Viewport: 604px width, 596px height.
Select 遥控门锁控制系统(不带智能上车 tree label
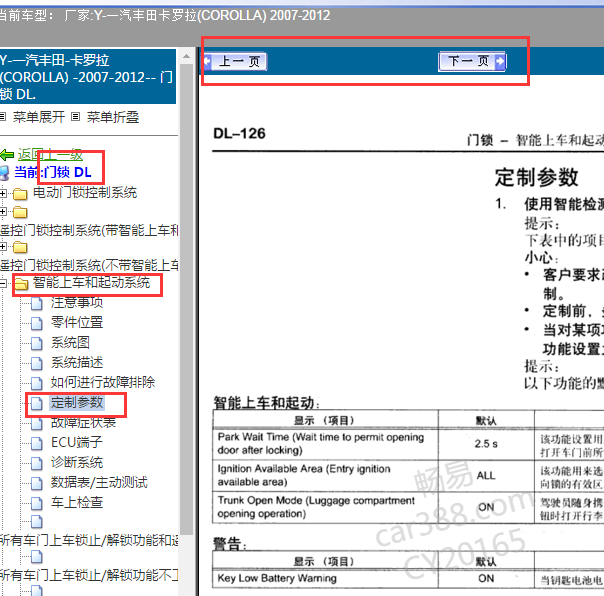(x=89, y=265)
